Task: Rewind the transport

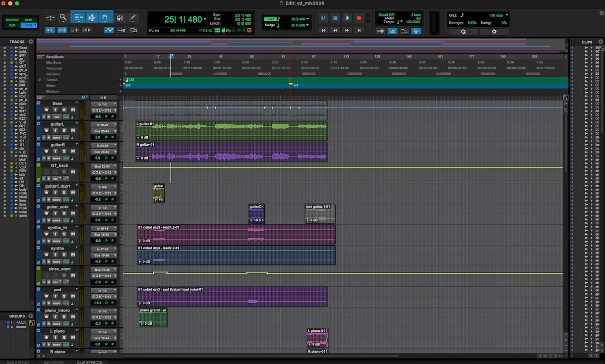Action: (335, 30)
